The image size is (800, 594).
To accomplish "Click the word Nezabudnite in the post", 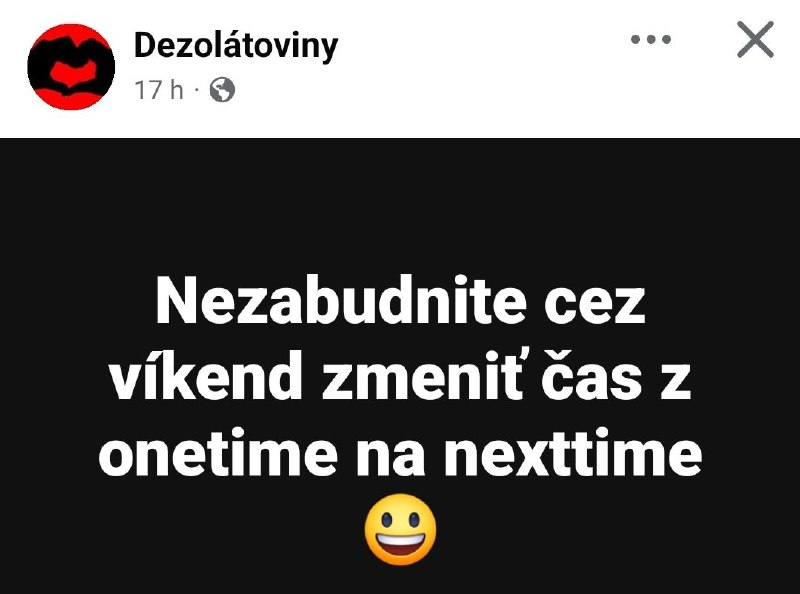I will click(341, 301).
